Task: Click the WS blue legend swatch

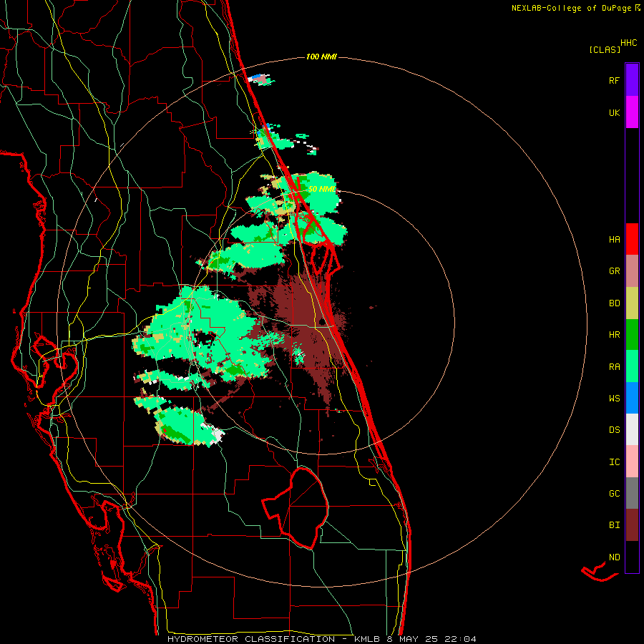Action: 632,398
